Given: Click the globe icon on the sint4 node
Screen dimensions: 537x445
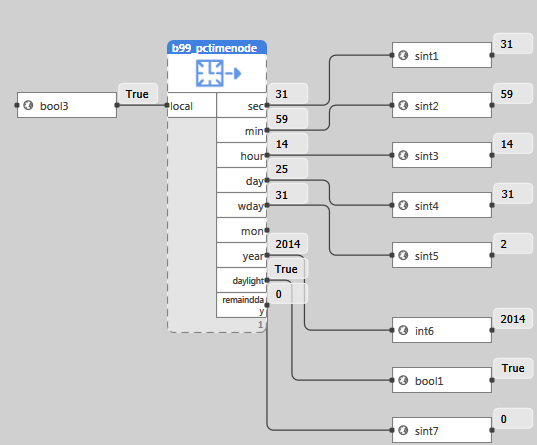Looking at the screenshot, I should (x=403, y=205).
